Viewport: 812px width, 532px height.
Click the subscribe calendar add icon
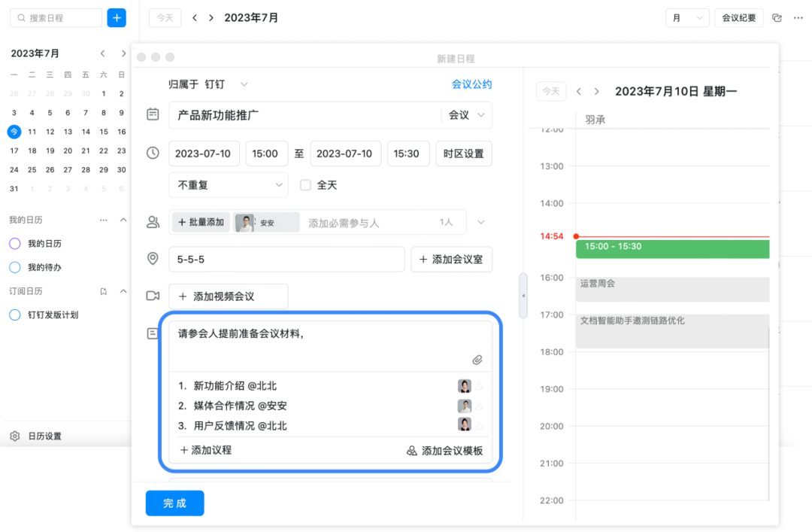(104, 291)
